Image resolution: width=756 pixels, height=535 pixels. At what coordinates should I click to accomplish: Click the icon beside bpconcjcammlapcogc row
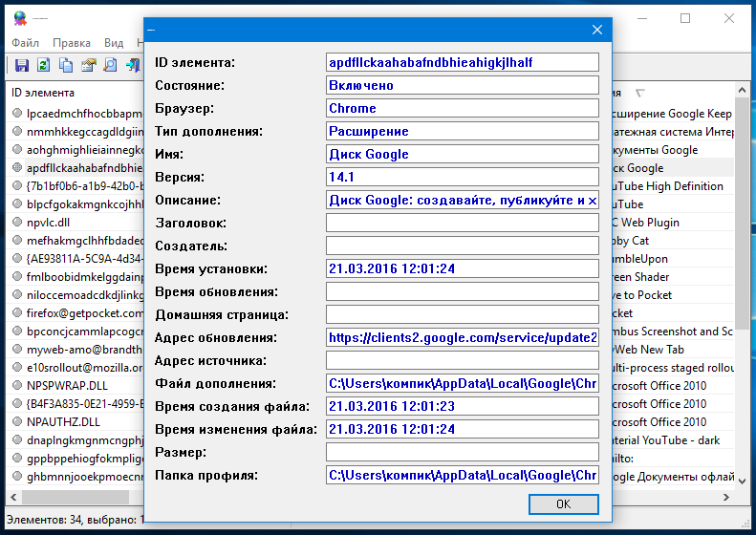(17, 332)
